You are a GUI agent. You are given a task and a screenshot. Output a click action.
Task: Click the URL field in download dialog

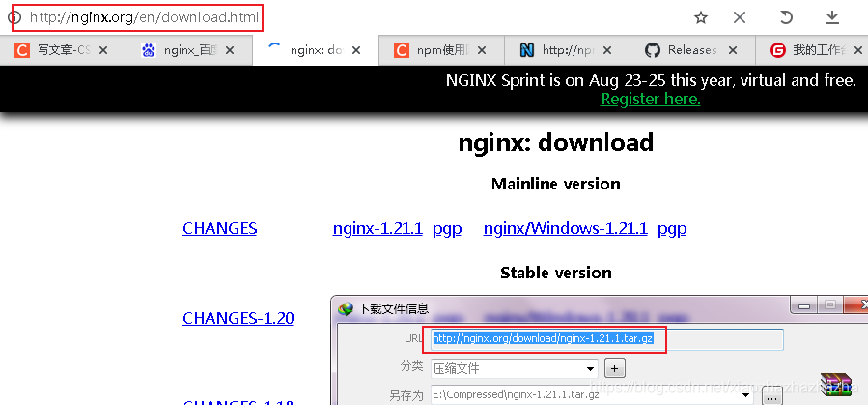coord(607,339)
